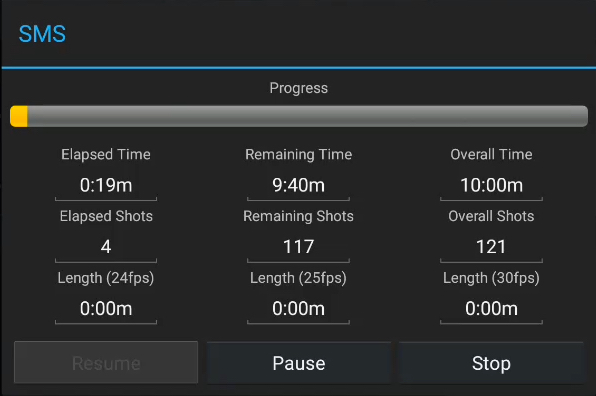
Task: Select the Elapsed Time value 0:19m
Action: coord(106,186)
